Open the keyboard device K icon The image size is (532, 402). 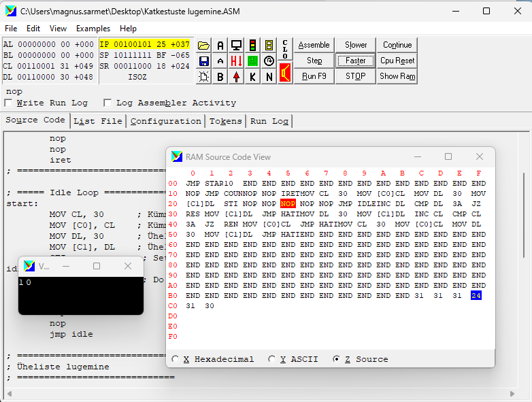[x=252, y=77]
